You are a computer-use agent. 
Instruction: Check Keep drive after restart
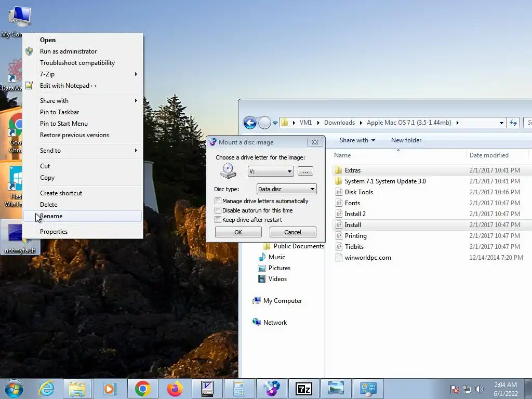click(218, 220)
